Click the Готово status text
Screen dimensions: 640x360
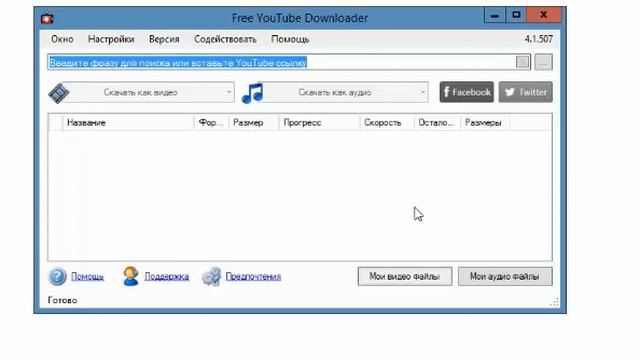[62, 300]
